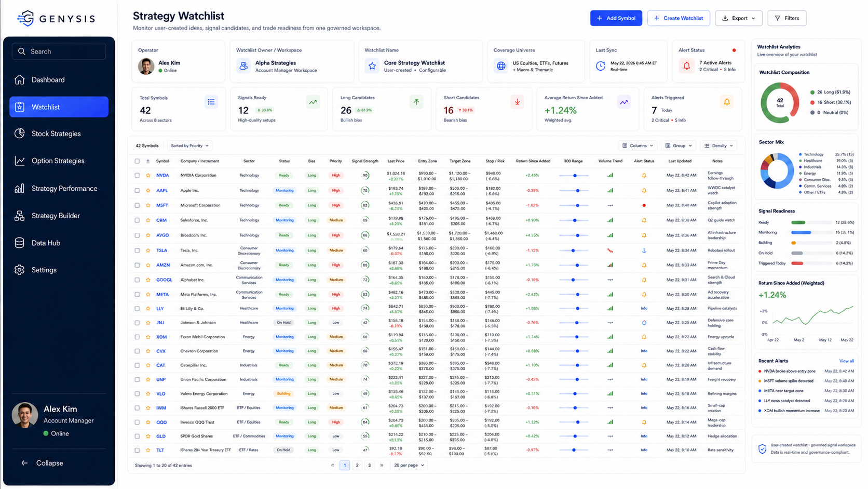Click the up arrow icon on Long Candidates card

point(416,102)
